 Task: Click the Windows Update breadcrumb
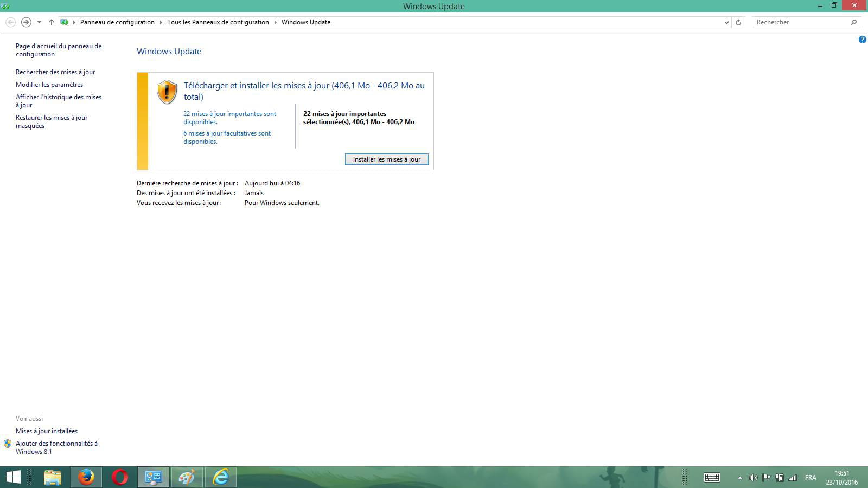tap(306, 22)
